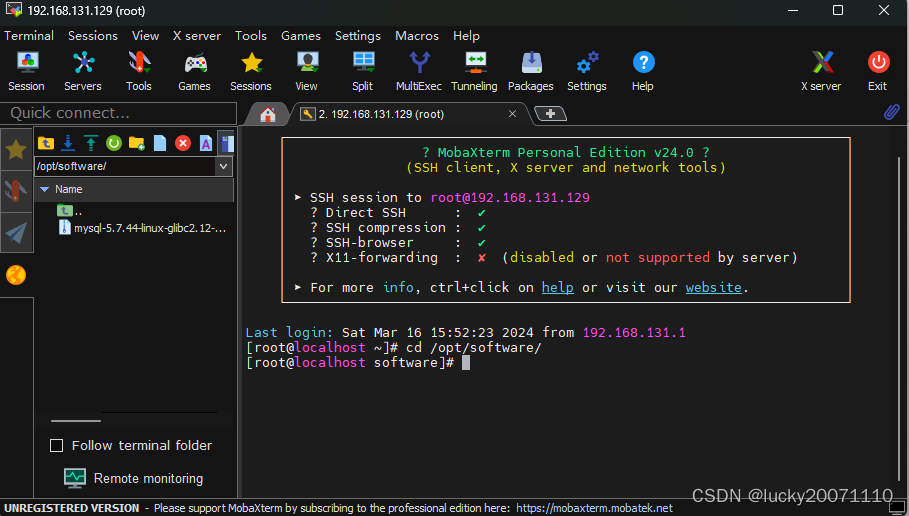Open the Tunneling toolbar icon

(x=475, y=71)
